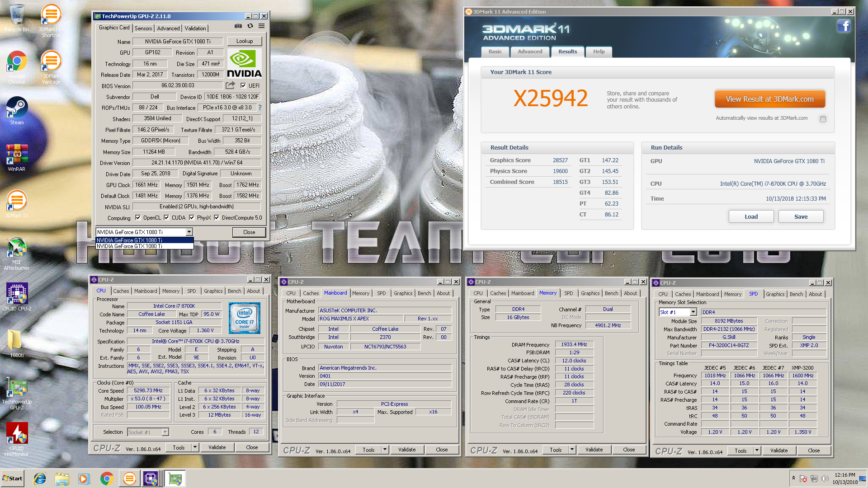Click Load button in 3DMark 11
This screenshot has width=868, height=488.
tap(751, 216)
